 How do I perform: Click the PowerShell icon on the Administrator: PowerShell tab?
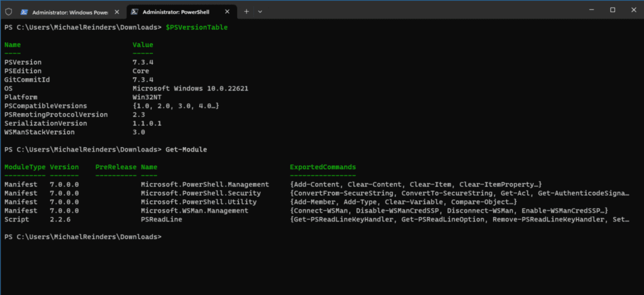(x=135, y=12)
